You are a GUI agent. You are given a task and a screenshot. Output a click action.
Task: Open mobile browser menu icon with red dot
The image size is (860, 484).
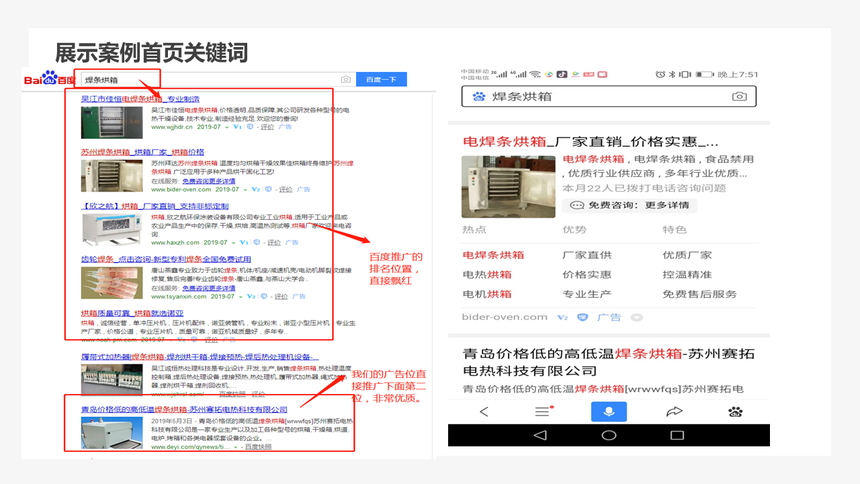click(x=543, y=412)
